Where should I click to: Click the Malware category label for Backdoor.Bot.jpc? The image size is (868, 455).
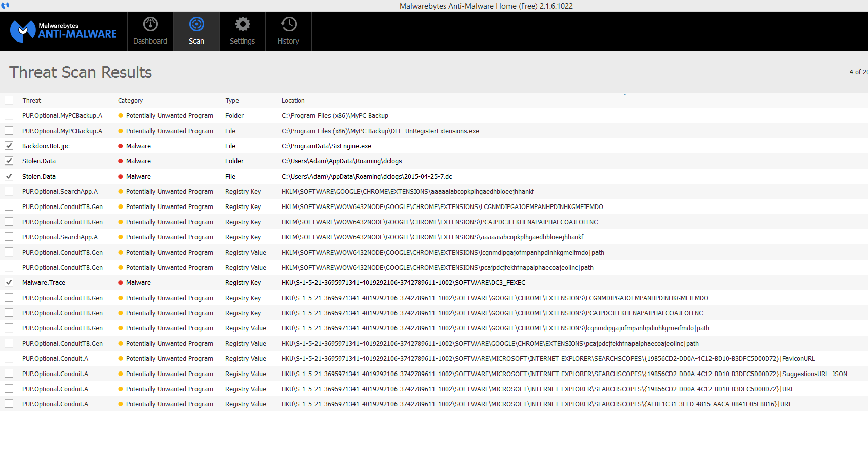click(x=139, y=146)
